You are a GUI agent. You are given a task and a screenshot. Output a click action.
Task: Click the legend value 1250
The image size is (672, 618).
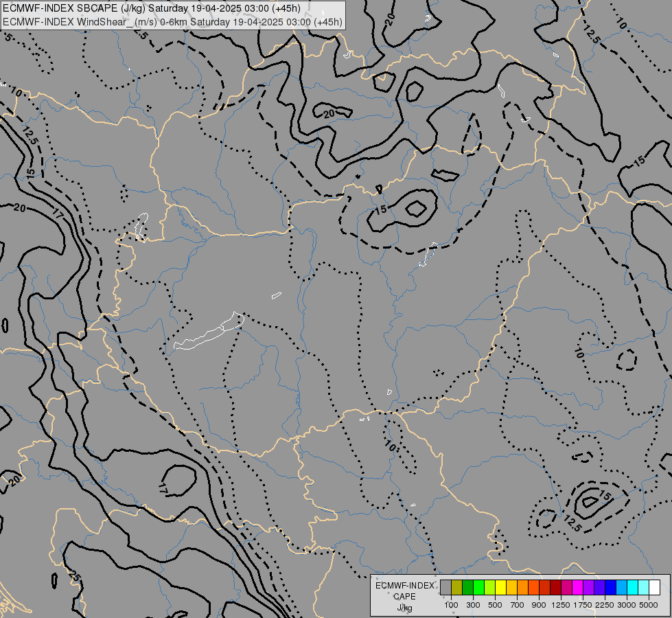click(561, 605)
